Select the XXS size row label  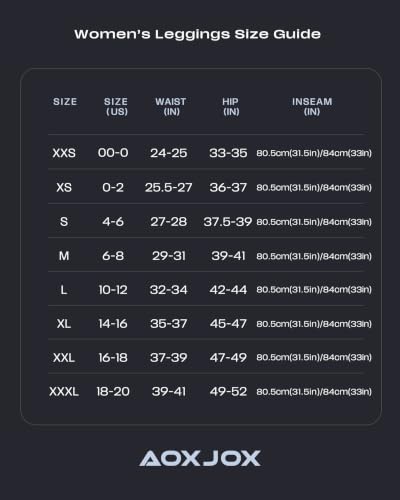coord(64,153)
